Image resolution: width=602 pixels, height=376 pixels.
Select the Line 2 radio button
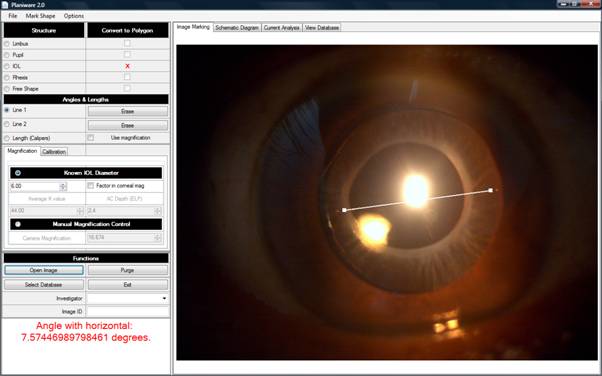coord(7,124)
